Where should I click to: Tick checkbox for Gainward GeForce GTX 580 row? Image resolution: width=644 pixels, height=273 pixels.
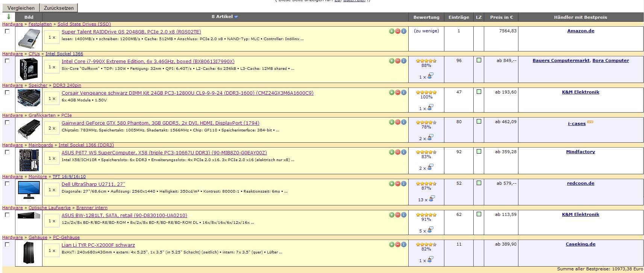[x=7, y=122]
